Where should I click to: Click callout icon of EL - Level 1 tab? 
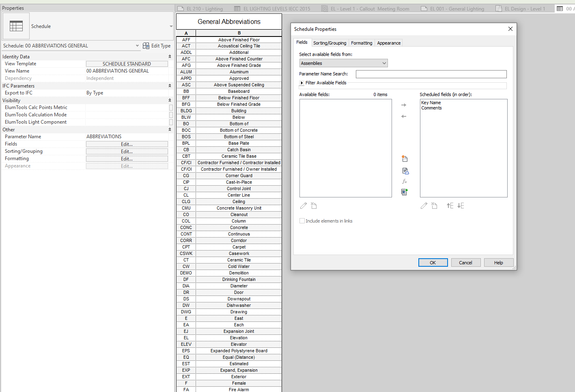[325, 9]
